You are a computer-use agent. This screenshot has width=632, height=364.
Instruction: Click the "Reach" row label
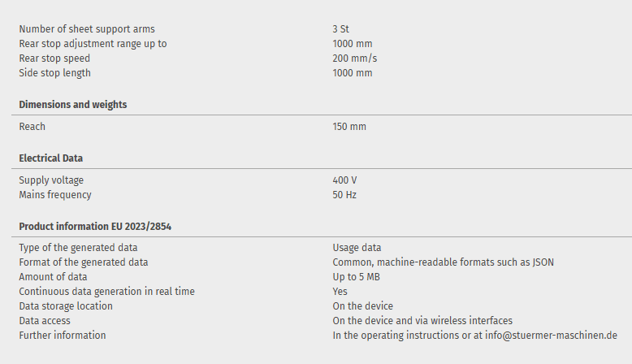(x=32, y=127)
